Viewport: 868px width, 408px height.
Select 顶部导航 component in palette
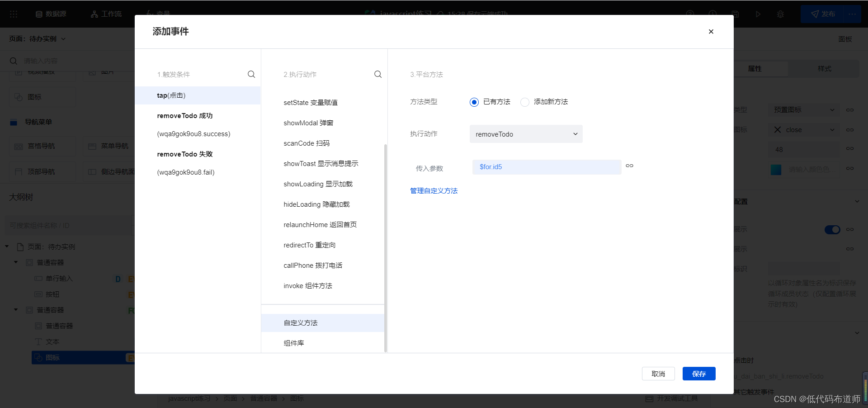click(x=42, y=172)
